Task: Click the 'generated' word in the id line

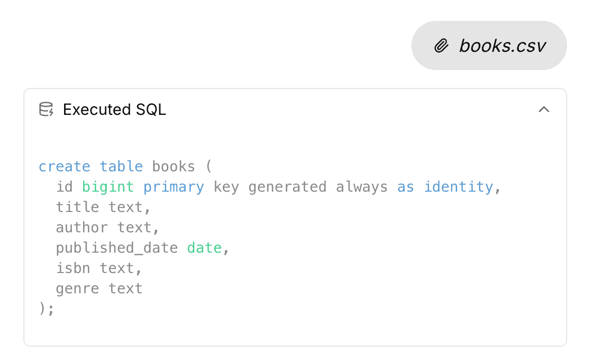Action: coord(287,187)
